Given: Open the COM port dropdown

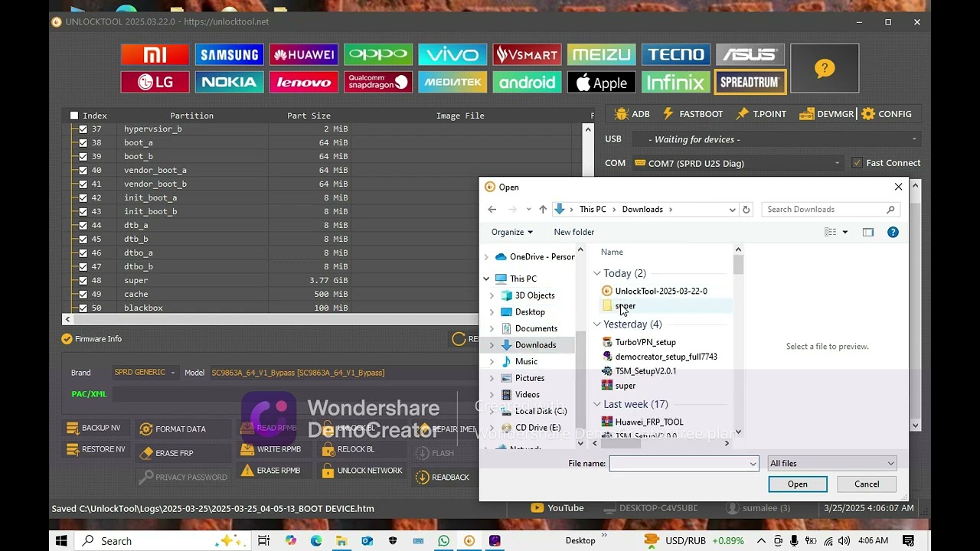Looking at the screenshot, I should point(738,163).
